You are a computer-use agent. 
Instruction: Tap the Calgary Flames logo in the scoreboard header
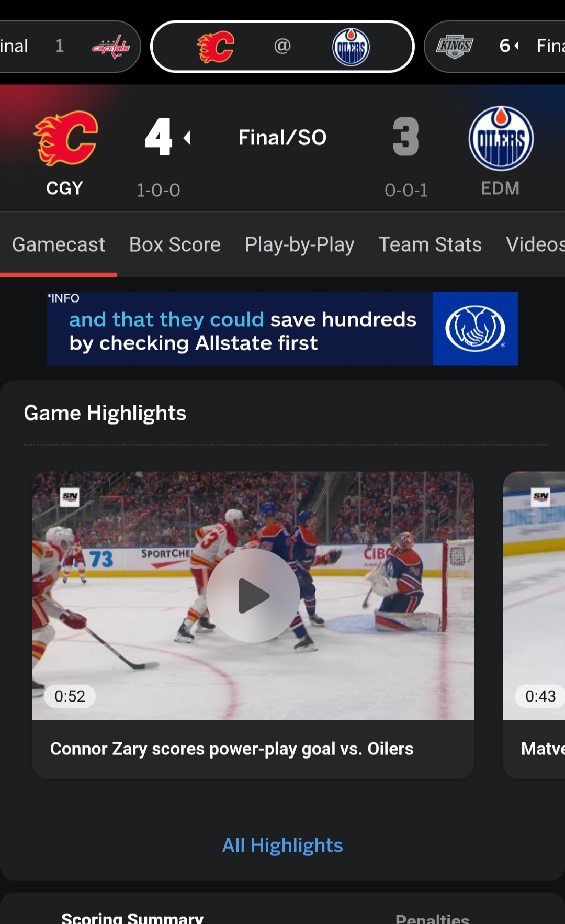pyautogui.click(x=66, y=138)
